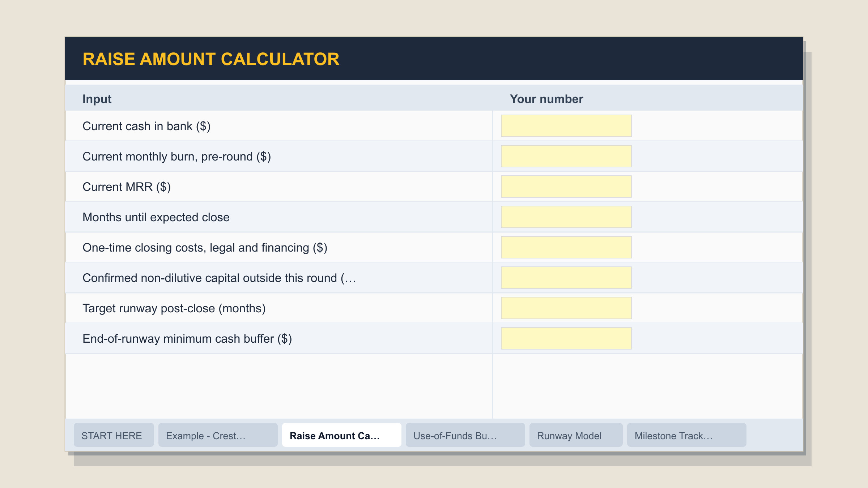Click the Current MRR yellow input cell

(566, 187)
